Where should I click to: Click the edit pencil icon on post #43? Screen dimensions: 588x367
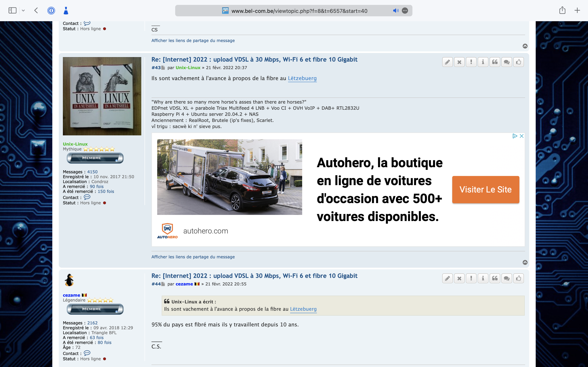tap(447, 62)
